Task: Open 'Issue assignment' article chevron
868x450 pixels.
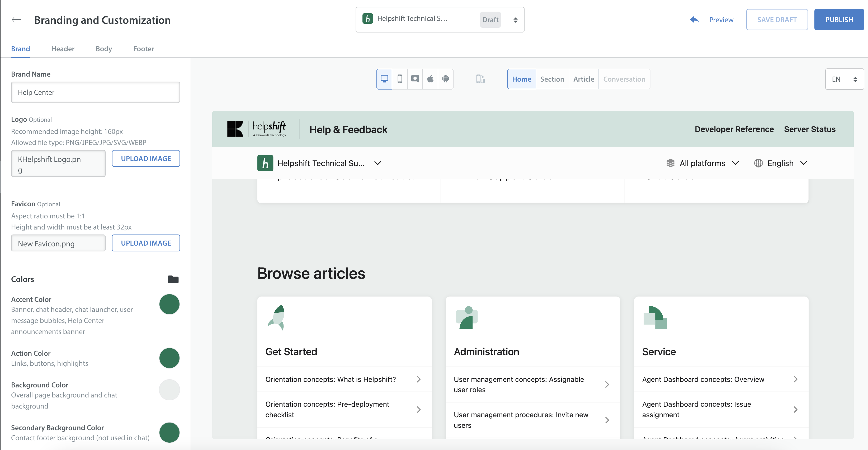Action: click(x=795, y=410)
